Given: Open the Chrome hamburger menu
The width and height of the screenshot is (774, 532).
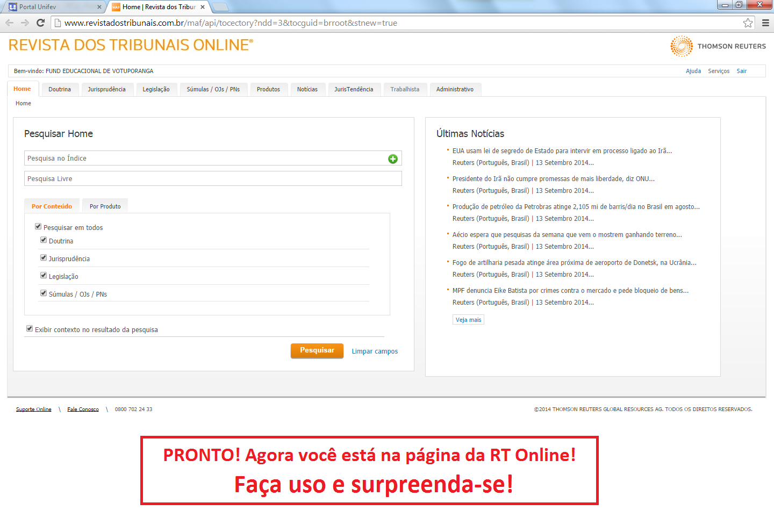Looking at the screenshot, I should click(765, 23).
